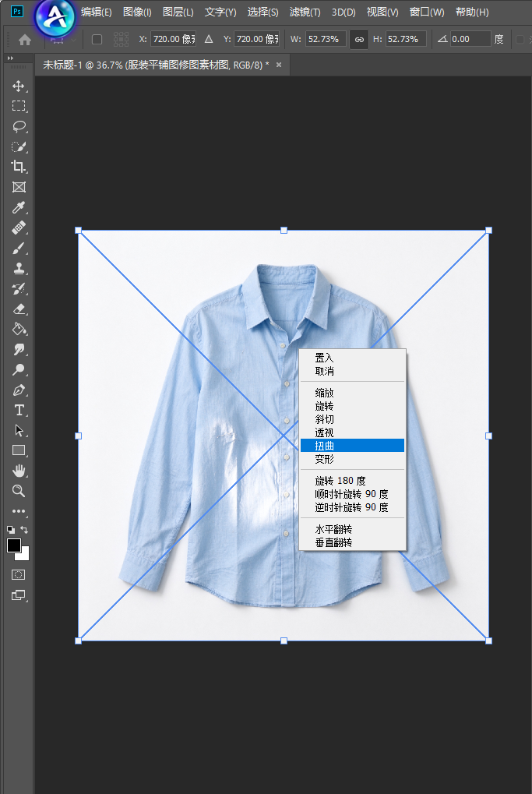This screenshot has height=794, width=532.
Task: Open the 选择(S) menu
Action: point(262,12)
